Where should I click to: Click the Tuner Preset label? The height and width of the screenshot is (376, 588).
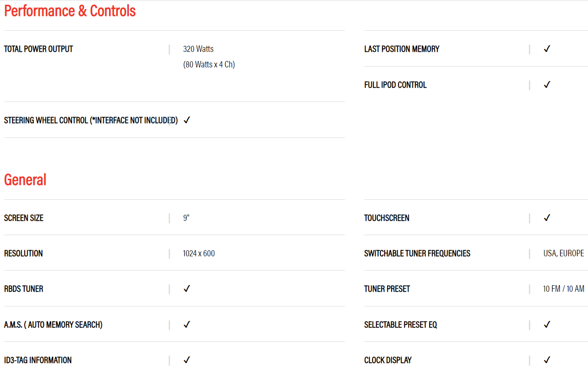(387, 289)
